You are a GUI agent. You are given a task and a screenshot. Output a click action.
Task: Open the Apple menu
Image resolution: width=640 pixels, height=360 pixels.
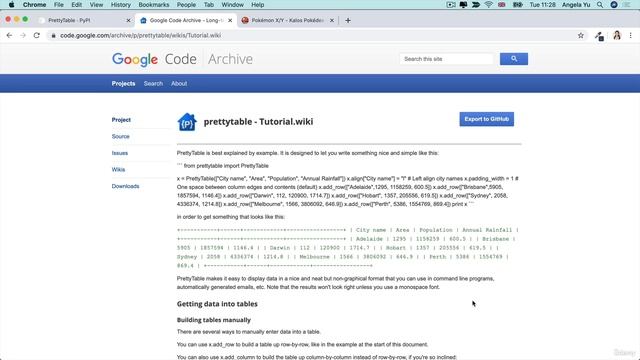tap(11, 5)
